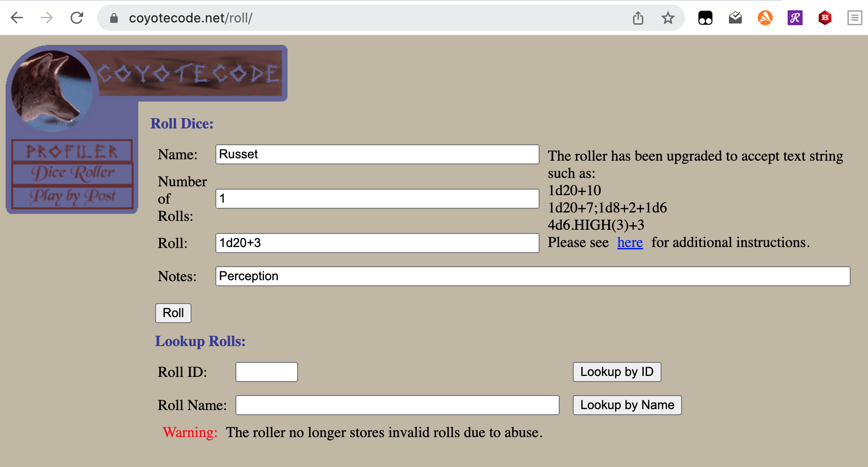The height and width of the screenshot is (467, 868).
Task: Reload the current page
Action: (x=77, y=18)
